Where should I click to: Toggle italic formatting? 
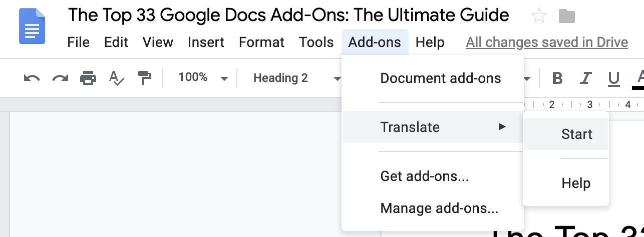585,78
